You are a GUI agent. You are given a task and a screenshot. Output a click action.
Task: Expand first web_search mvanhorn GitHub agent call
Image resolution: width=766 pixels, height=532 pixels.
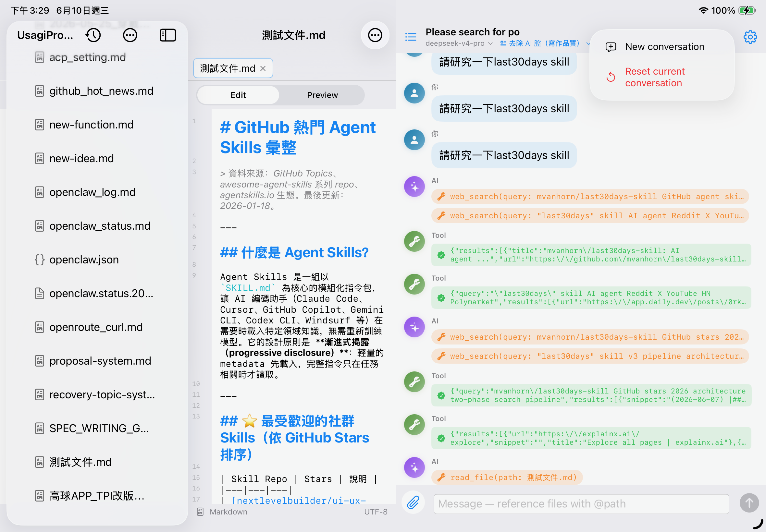pos(589,197)
